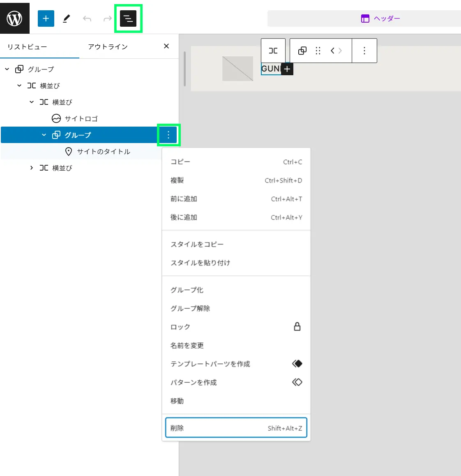Select サイトロゴ in the list view

(x=81, y=118)
